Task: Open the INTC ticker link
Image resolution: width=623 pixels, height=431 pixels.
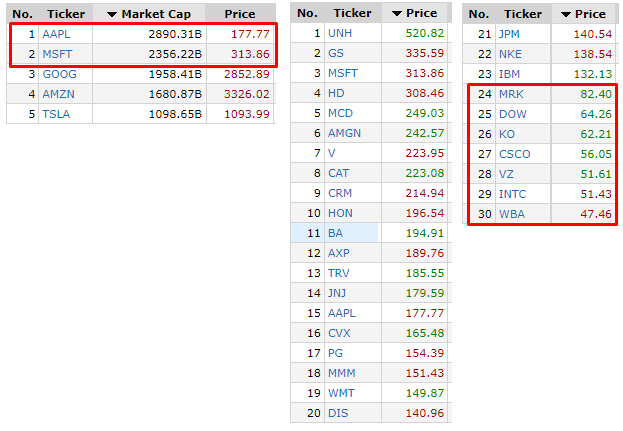Action: click(x=513, y=194)
